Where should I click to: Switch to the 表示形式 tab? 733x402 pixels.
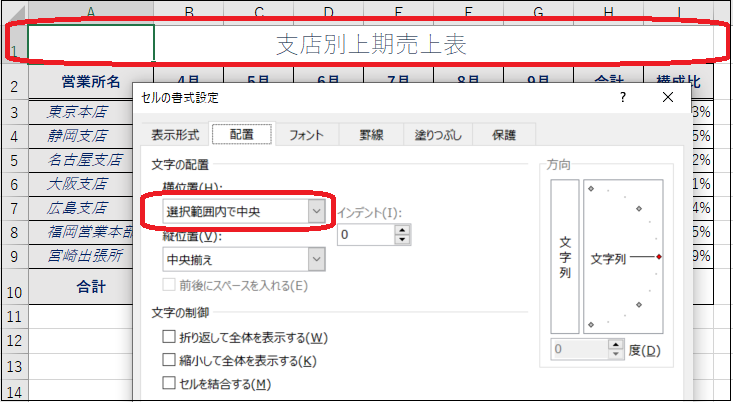click(175, 134)
